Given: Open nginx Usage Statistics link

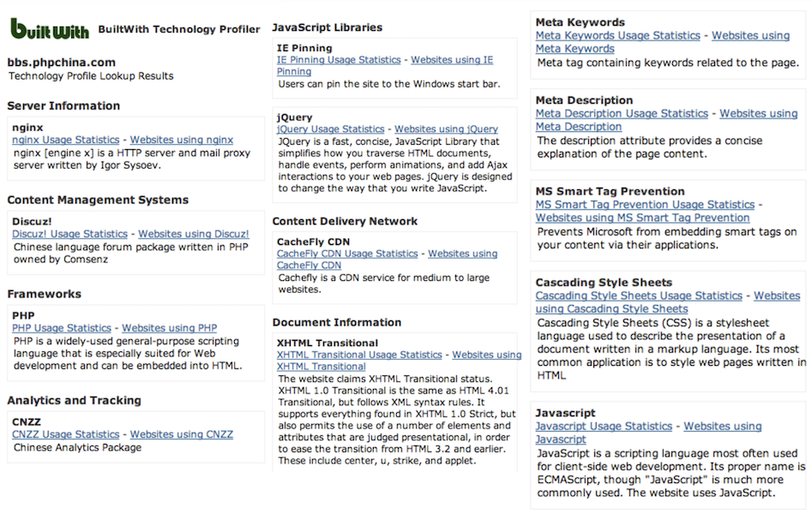Looking at the screenshot, I should 66,140.
